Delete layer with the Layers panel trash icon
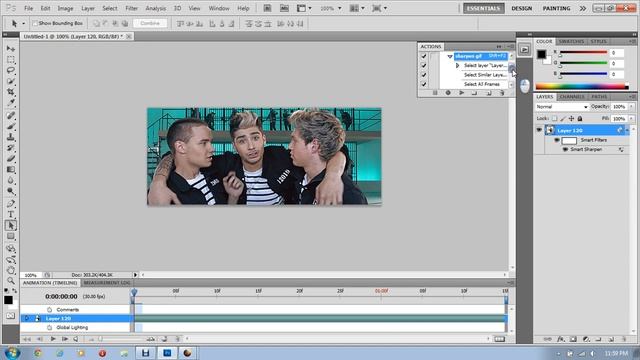This screenshot has height=360, width=640. point(624,339)
